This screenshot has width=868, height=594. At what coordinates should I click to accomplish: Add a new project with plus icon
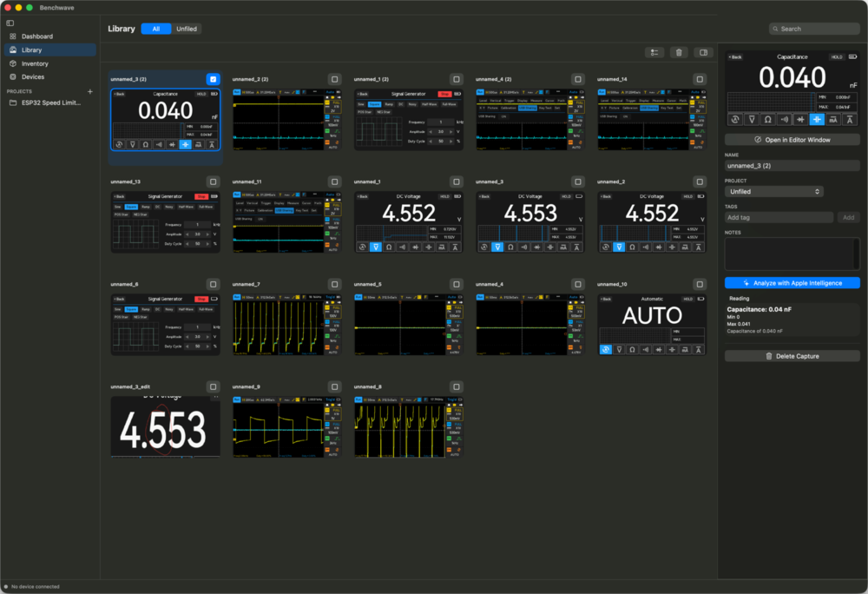click(x=90, y=91)
